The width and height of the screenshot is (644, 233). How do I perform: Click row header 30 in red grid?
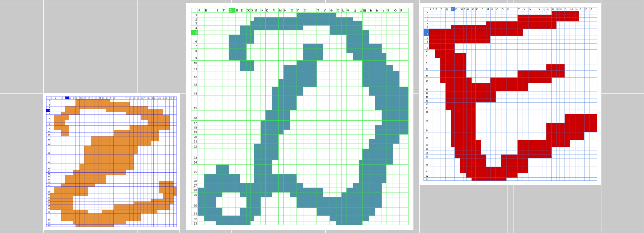pyautogui.click(x=426, y=163)
